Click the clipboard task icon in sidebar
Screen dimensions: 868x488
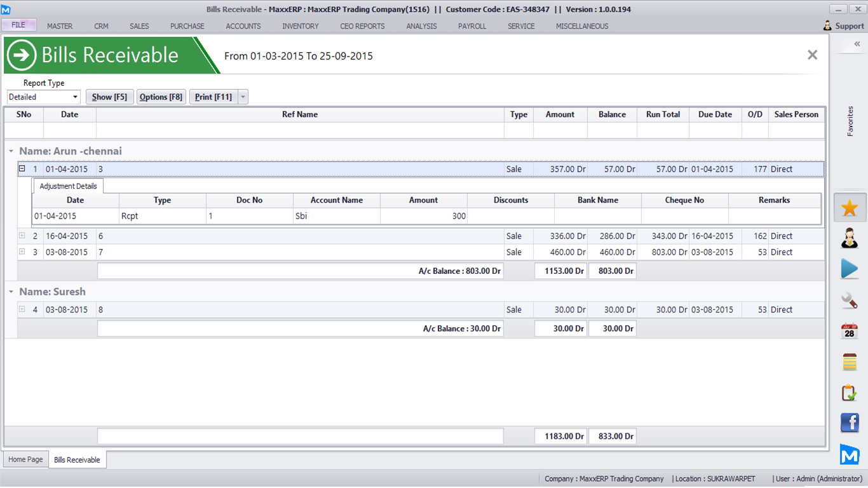point(850,393)
